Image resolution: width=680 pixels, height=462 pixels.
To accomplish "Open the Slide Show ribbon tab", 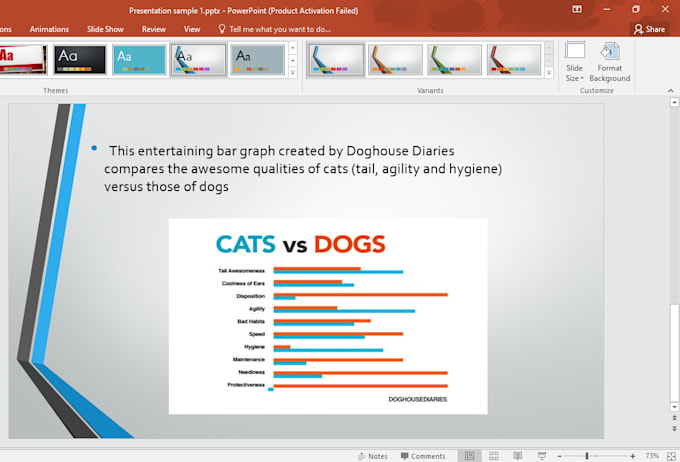I will [105, 29].
